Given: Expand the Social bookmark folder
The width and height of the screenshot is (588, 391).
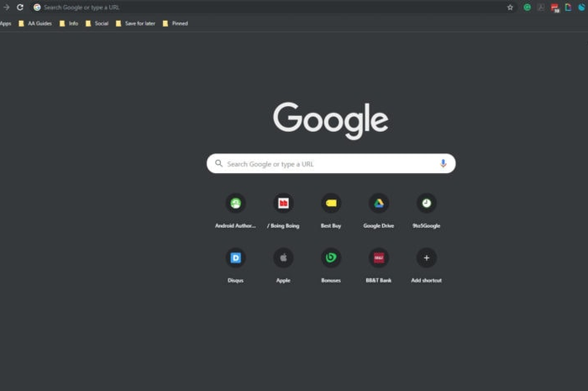Looking at the screenshot, I should [97, 24].
